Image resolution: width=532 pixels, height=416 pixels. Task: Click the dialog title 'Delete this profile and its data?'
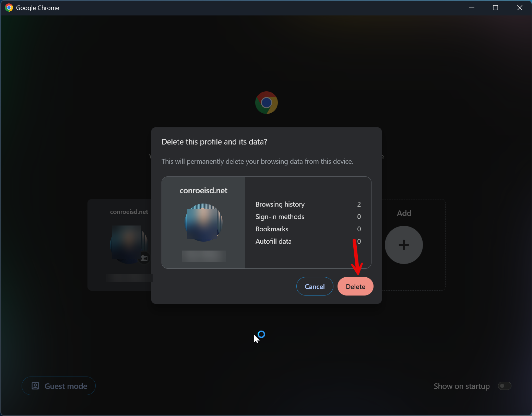(x=214, y=142)
